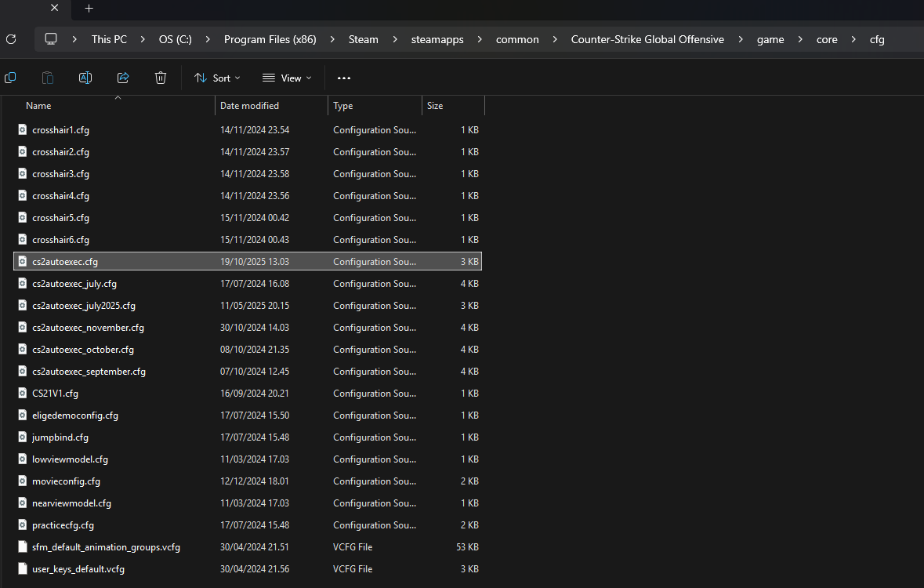Select sfm_default_animation_groups.vcfg file

point(248,546)
